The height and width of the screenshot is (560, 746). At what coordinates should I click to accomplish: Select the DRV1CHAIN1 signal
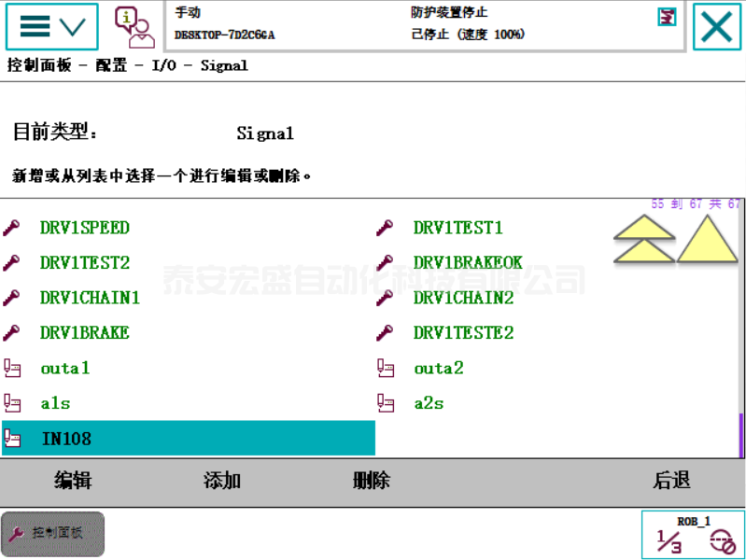pos(90,298)
